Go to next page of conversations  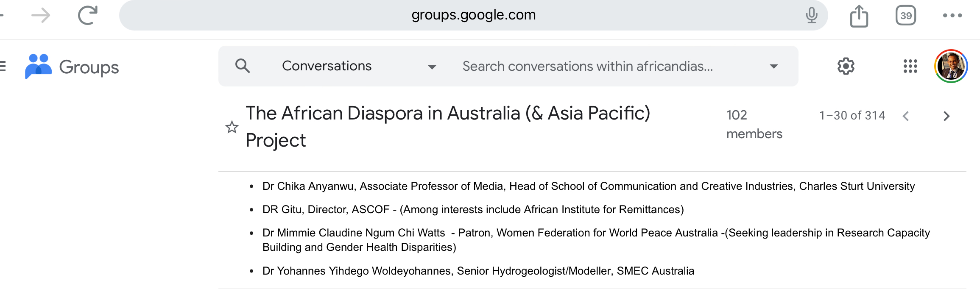pyautogui.click(x=946, y=116)
